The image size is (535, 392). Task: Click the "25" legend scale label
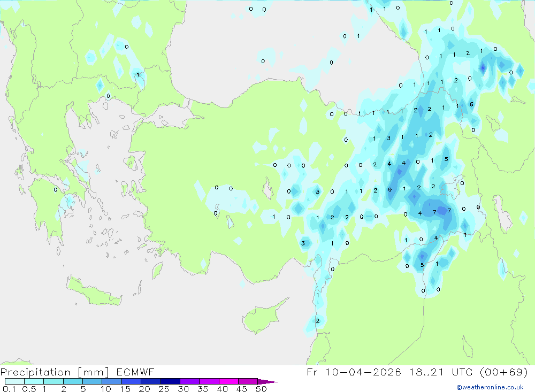pyautogui.click(x=164, y=389)
